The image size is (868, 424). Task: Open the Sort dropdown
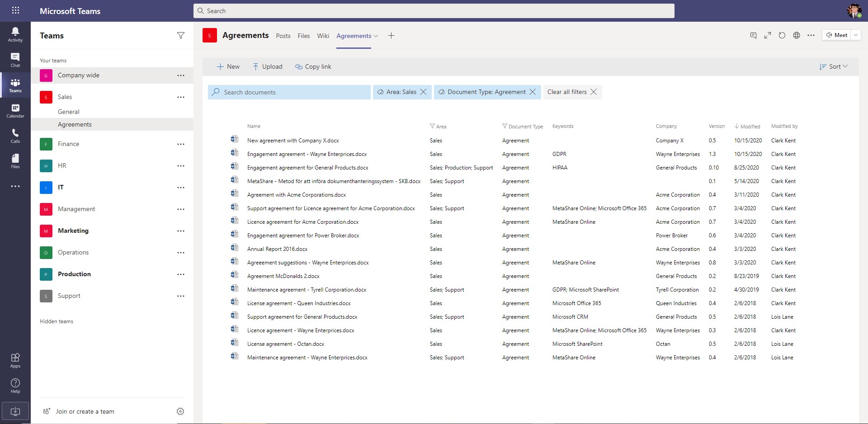point(834,66)
